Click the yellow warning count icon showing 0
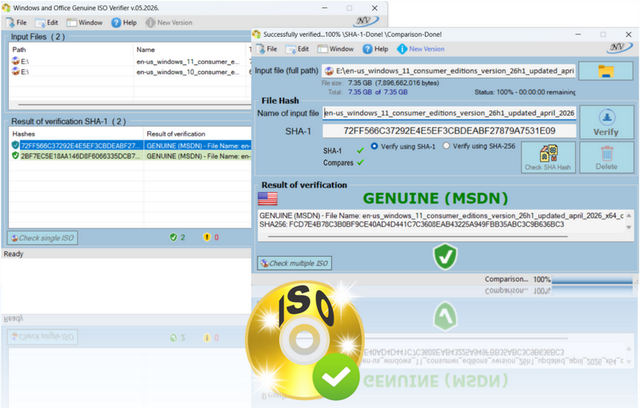The image size is (640, 408). coord(207,237)
